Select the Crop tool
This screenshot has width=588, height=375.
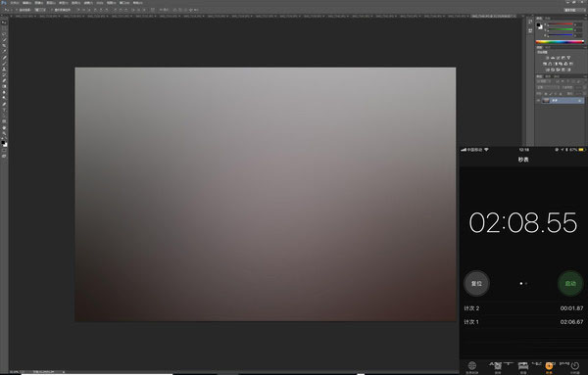click(4, 45)
